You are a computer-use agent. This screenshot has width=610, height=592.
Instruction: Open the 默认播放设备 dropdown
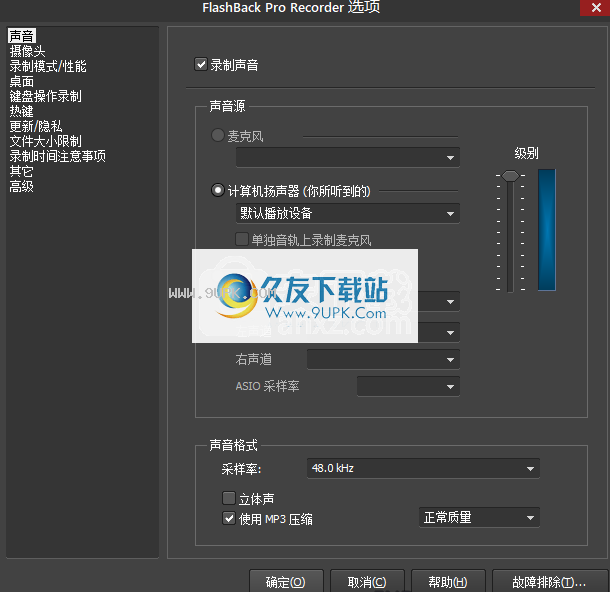[347, 213]
